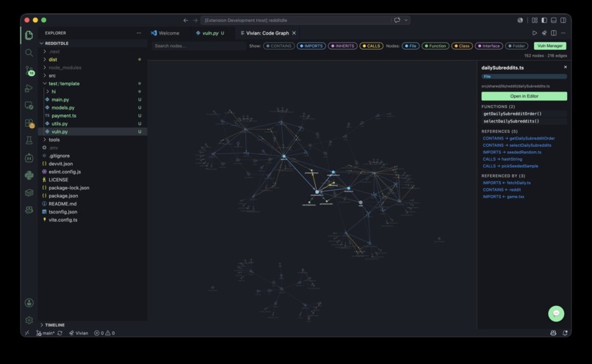Toggle the bottom panel layout icon
The image size is (592, 364).
[x=554, y=21]
